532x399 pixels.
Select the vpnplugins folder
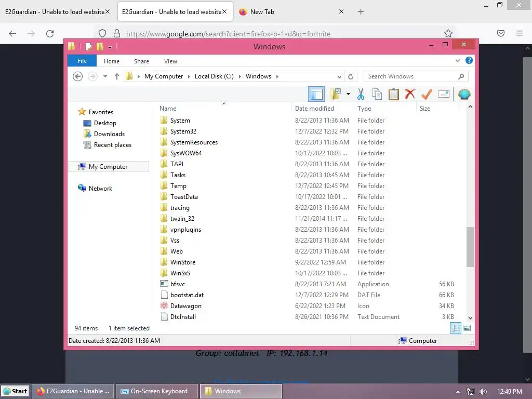click(185, 229)
